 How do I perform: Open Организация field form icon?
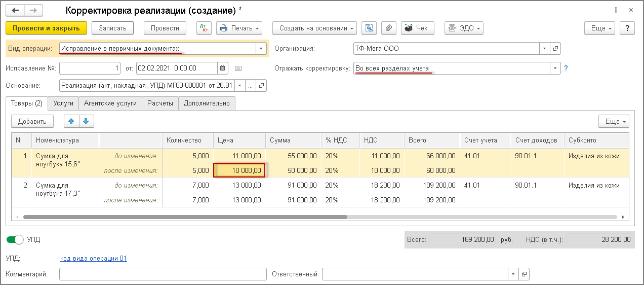click(x=555, y=49)
